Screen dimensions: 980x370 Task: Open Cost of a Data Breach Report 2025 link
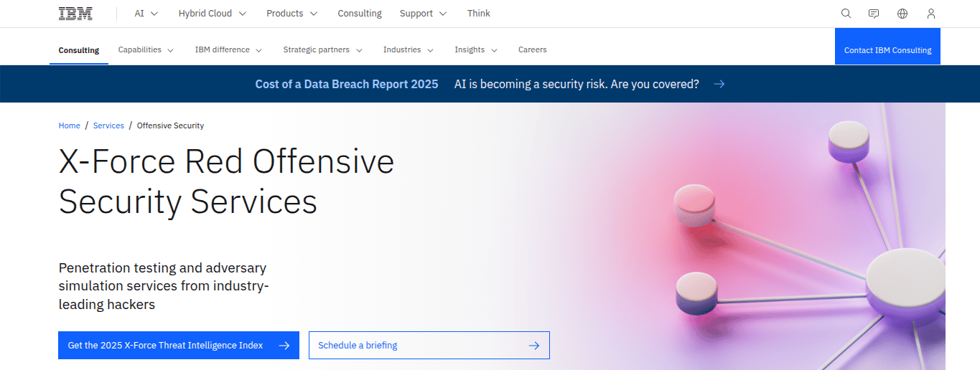[347, 84]
